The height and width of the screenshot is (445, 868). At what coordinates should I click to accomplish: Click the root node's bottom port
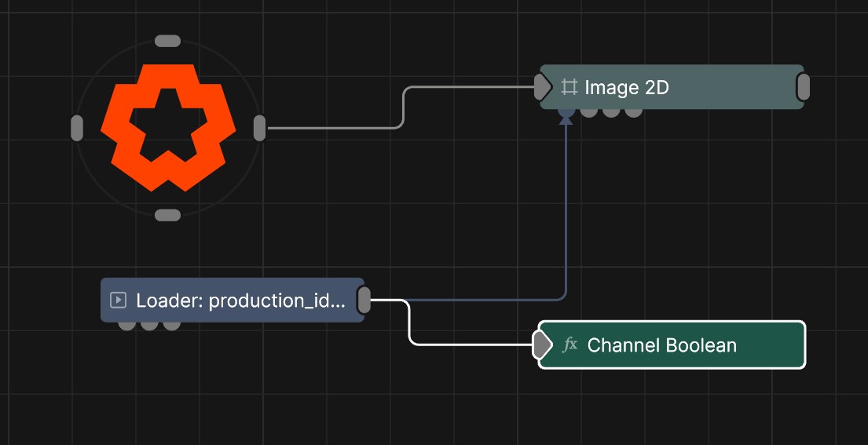(x=167, y=215)
